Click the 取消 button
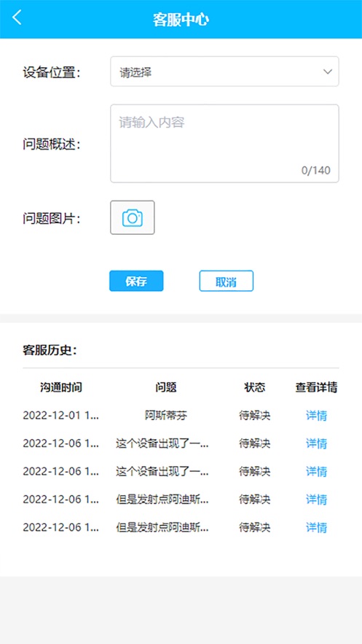Viewport: 362px width, 644px height. [227, 281]
